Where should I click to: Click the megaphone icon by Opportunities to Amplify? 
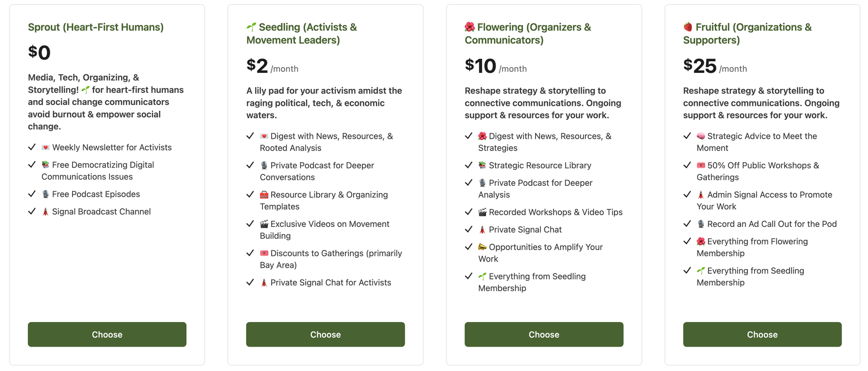pyautogui.click(x=482, y=247)
